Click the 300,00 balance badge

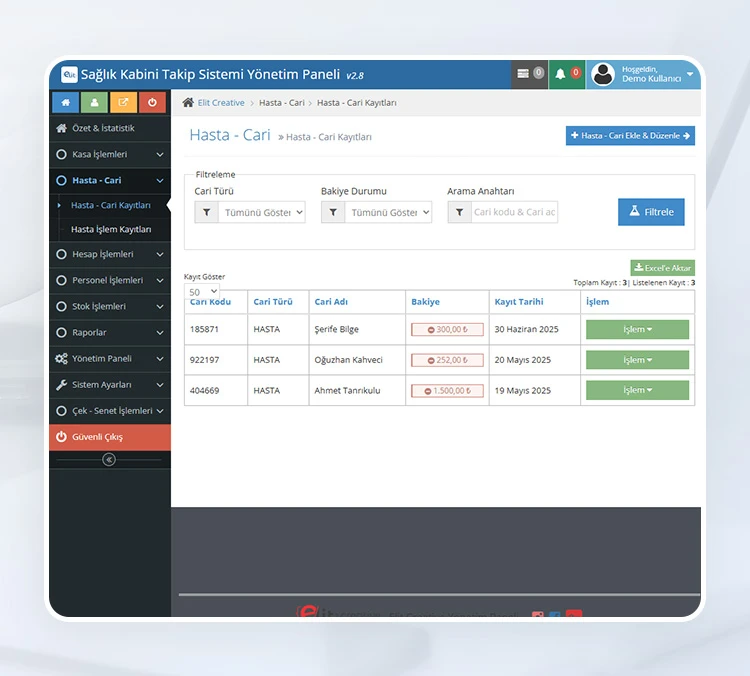[x=447, y=330]
